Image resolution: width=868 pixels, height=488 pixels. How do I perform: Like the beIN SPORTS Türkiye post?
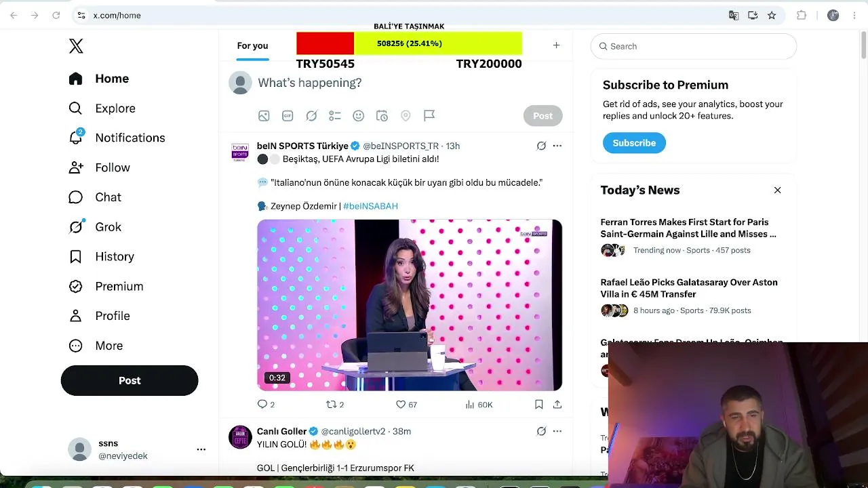coord(406,405)
